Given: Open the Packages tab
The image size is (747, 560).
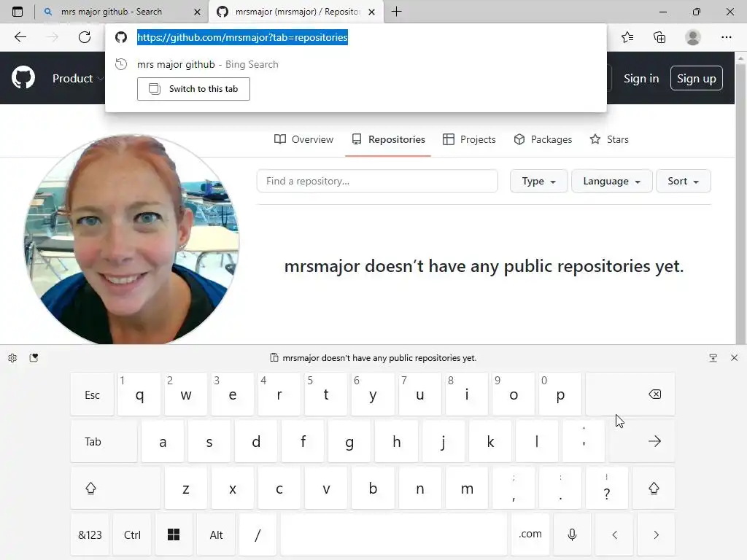Looking at the screenshot, I should coord(543,139).
